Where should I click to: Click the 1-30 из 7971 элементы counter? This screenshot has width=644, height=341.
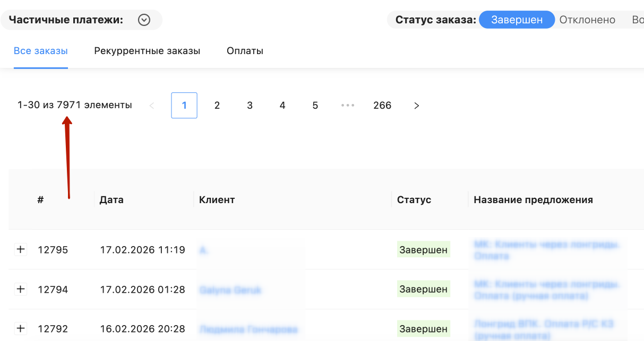[75, 105]
